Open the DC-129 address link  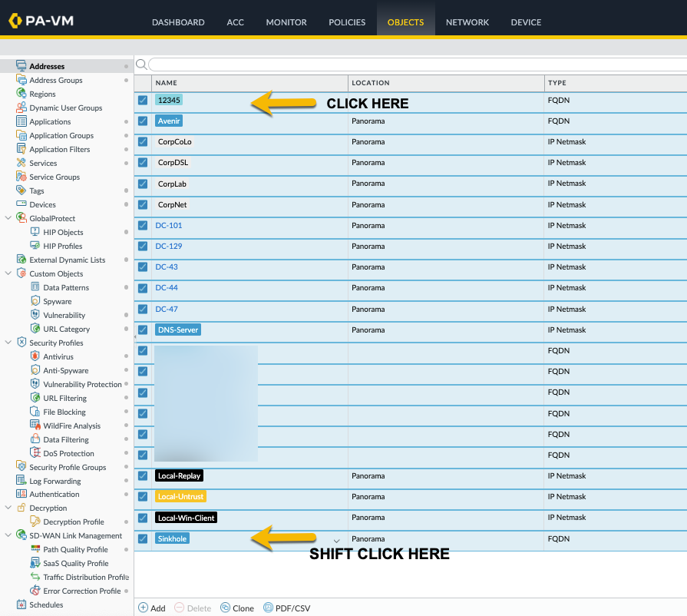click(x=169, y=246)
